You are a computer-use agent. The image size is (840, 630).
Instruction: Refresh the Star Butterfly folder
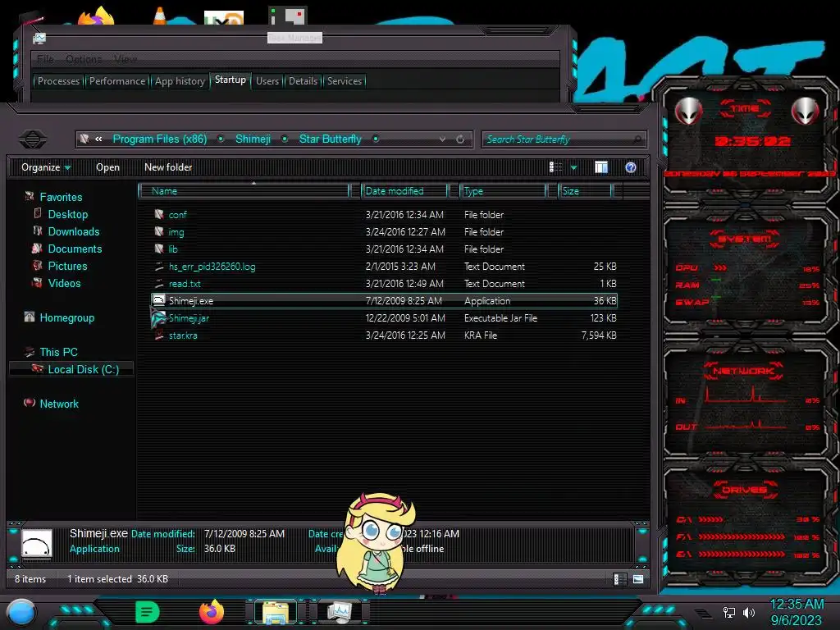pyautogui.click(x=460, y=139)
